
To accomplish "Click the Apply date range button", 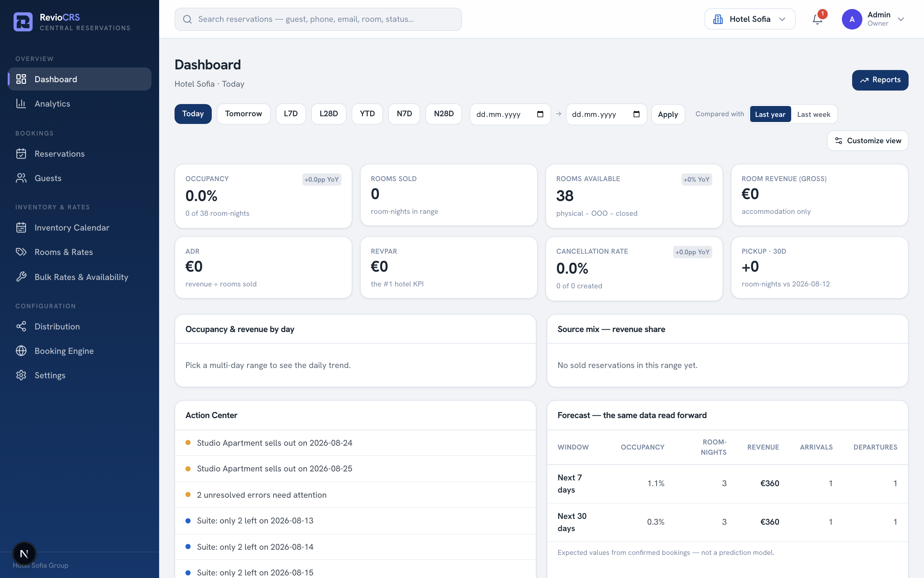I will pos(668,114).
